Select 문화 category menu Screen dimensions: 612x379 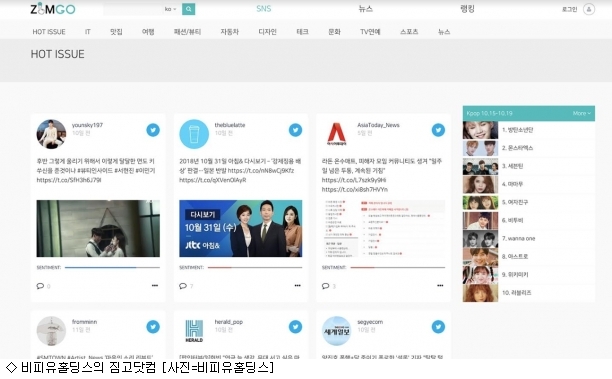pos(334,32)
